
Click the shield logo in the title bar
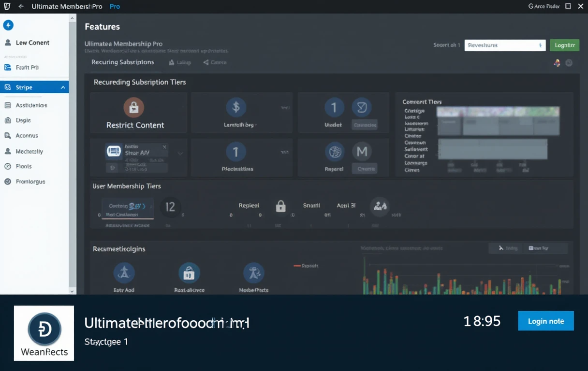[7, 7]
